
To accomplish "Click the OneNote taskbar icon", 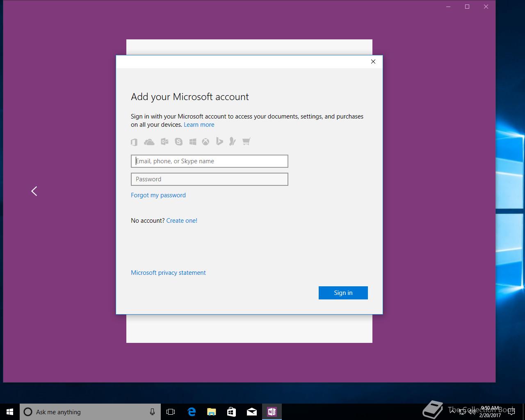I will (x=272, y=412).
